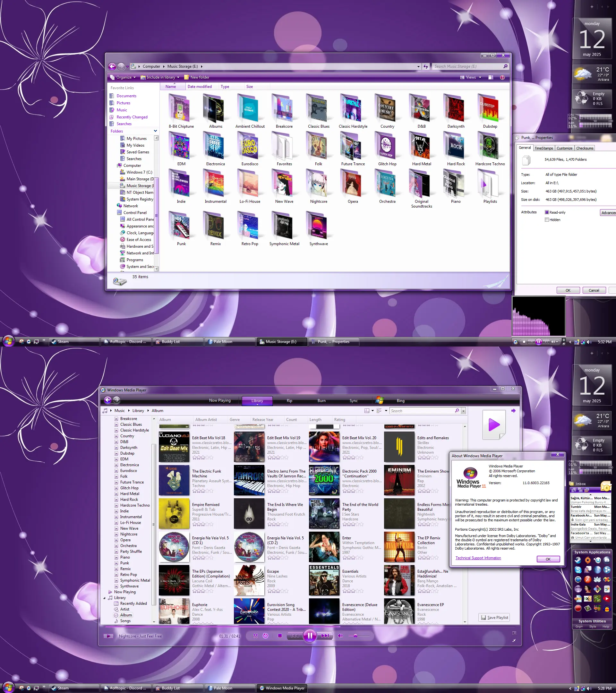Select Synthwave in Media Player genre tree
The image size is (616, 693).
pos(129,586)
